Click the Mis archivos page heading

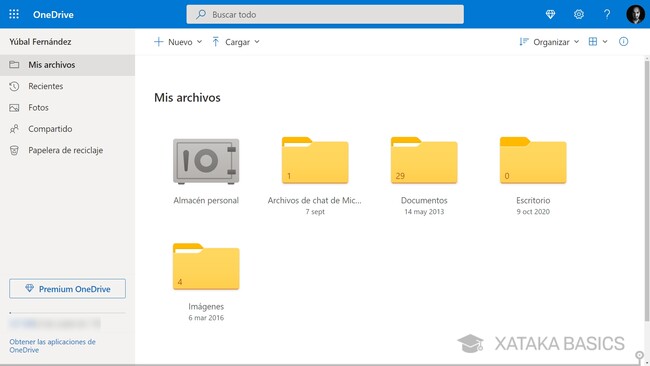click(187, 98)
